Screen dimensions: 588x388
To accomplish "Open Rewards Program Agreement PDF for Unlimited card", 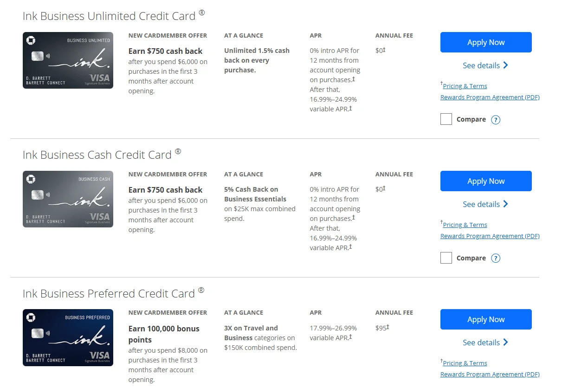I will (490, 97).
